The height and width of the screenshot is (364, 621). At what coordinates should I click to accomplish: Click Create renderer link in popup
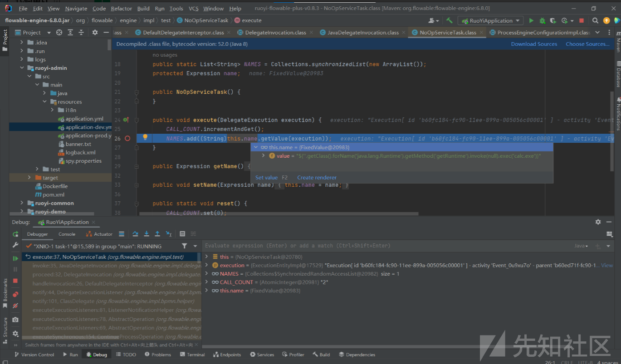[317, 177]
